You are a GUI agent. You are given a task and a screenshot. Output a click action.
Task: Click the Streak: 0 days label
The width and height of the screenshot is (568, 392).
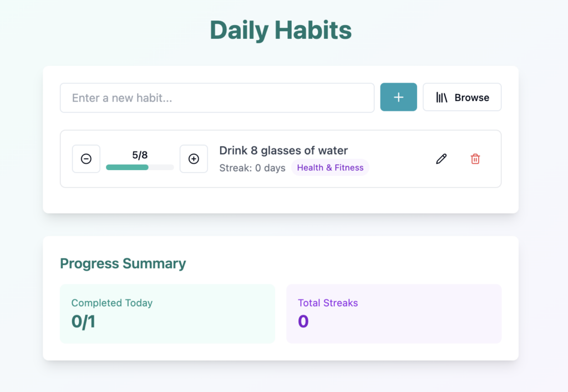[x=252, y=167]
